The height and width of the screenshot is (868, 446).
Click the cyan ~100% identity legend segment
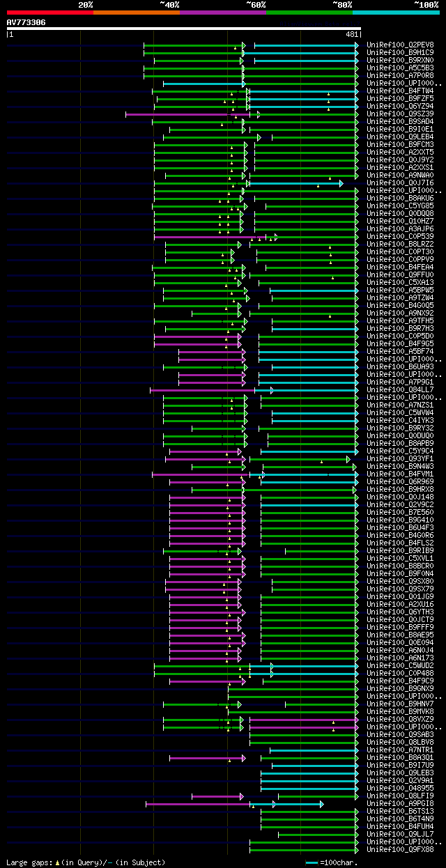tap(396, 13)
